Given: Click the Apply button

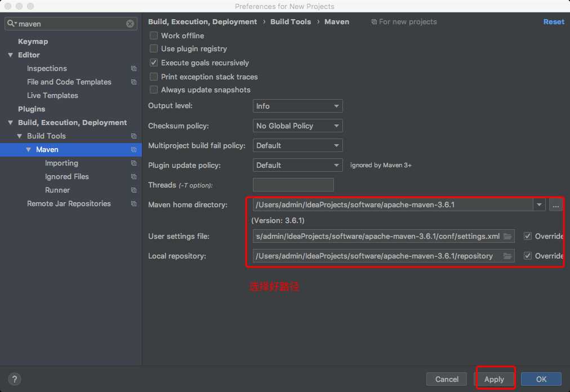Looking at the screenshot, I should (494, 379).
